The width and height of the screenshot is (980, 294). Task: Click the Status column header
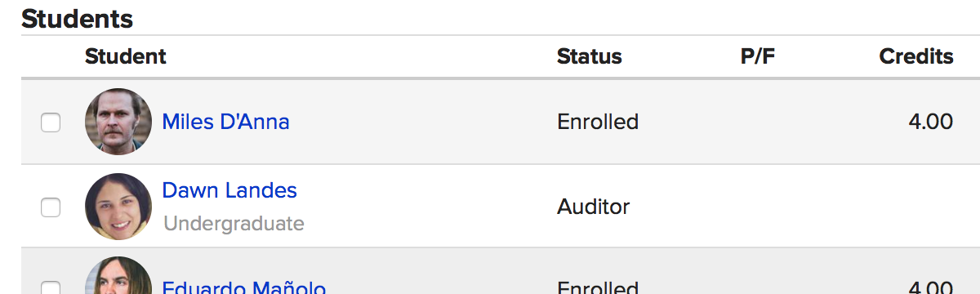pos(589,56)
